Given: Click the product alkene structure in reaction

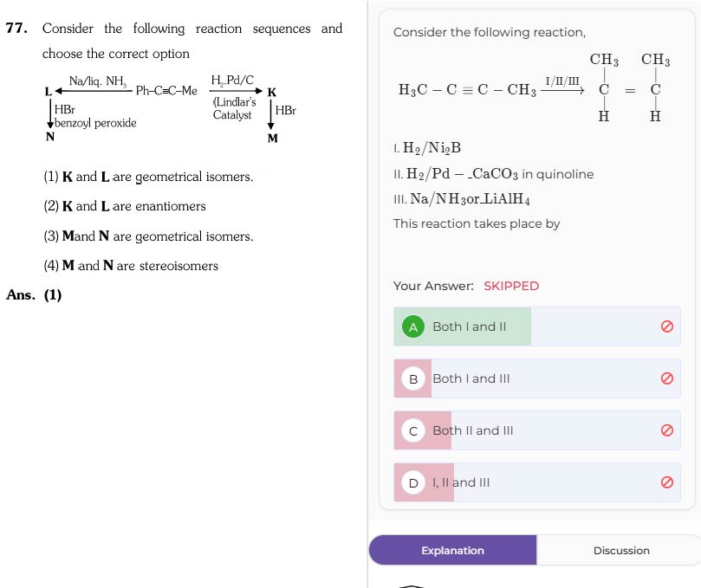Looking at the screenshot, I should [629, 87].
